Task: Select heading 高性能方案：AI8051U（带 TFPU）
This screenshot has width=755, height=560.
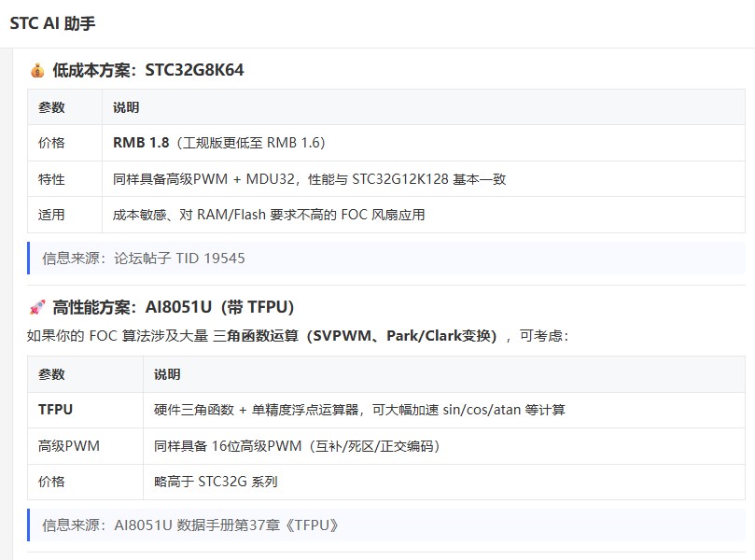Action: pyautogui.click(x=173, y=307)
